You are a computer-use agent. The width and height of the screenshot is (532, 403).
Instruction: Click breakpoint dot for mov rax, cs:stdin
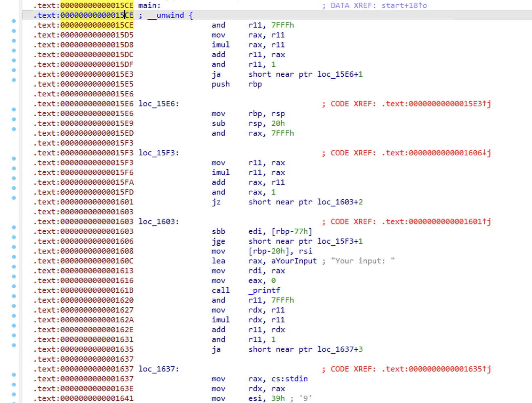tap(14, 375)
